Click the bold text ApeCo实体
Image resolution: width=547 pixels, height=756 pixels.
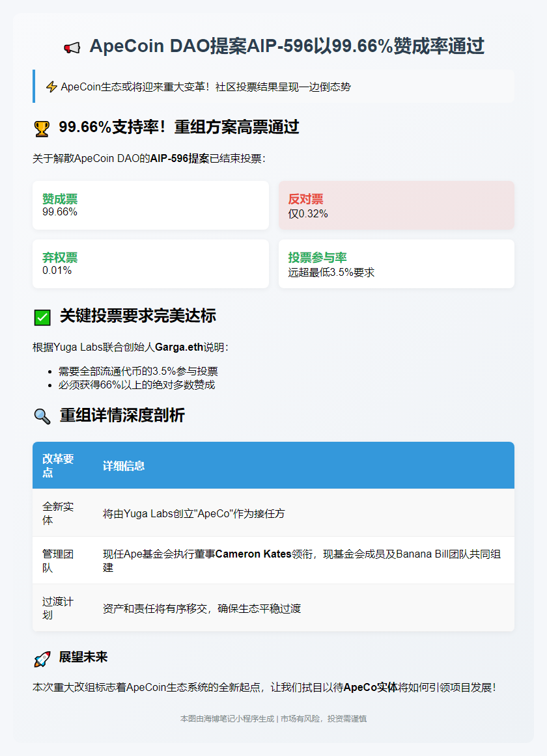[x=371, y=687]
